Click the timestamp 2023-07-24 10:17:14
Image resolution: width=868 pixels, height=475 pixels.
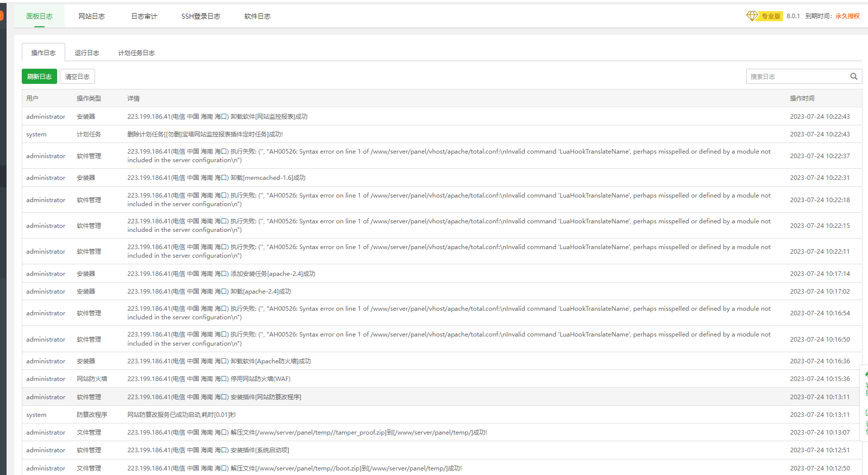[x=820, y=273]
